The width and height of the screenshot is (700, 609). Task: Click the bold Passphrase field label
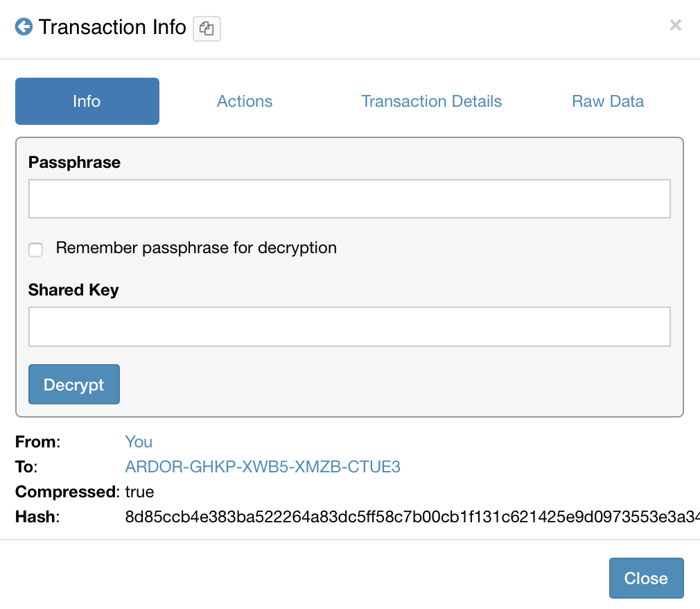74,162
